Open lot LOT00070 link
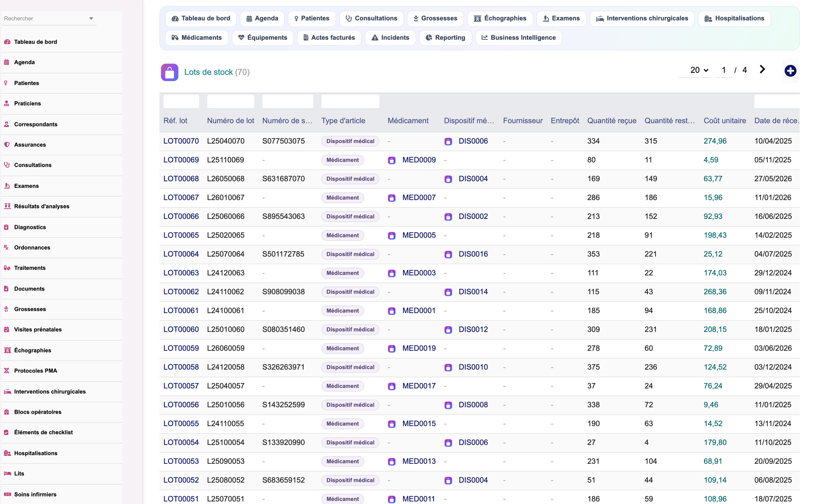 pyautogui.click(x=181, y=141)
